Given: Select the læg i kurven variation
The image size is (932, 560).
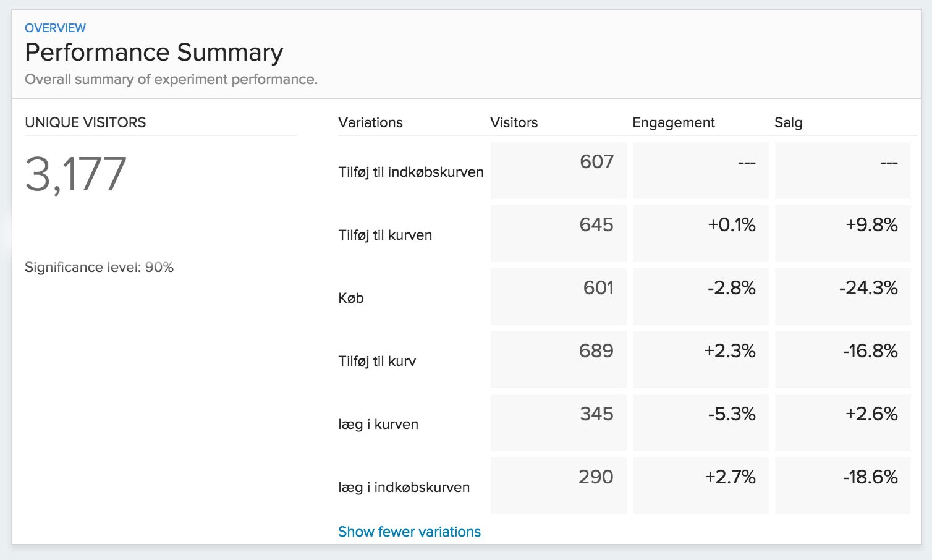Looking at the screenshot, I should 378,424.
